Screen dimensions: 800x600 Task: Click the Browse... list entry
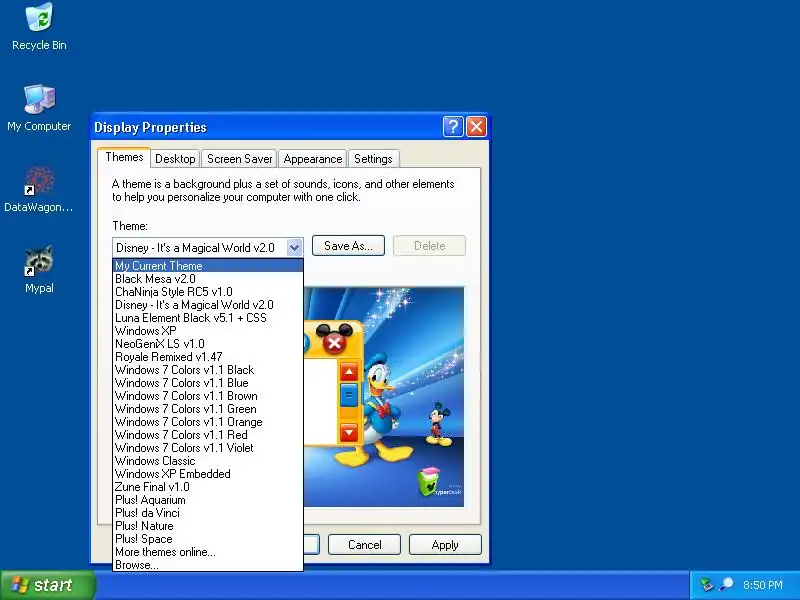(x=208, y=565)
